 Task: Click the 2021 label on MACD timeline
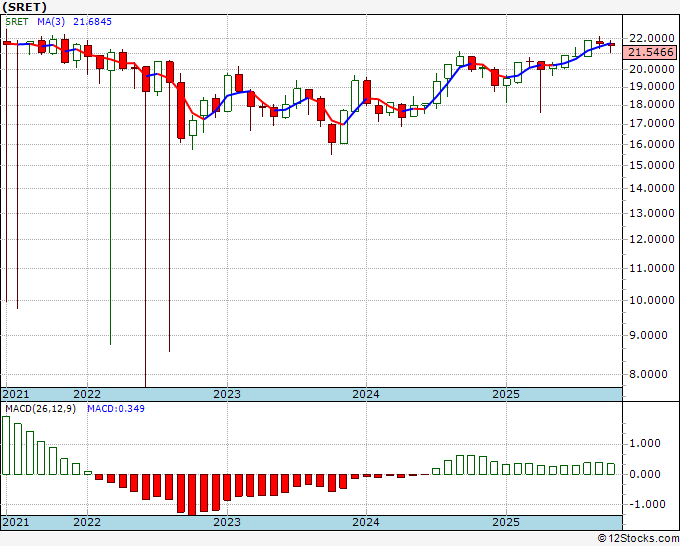click(16, 522)
